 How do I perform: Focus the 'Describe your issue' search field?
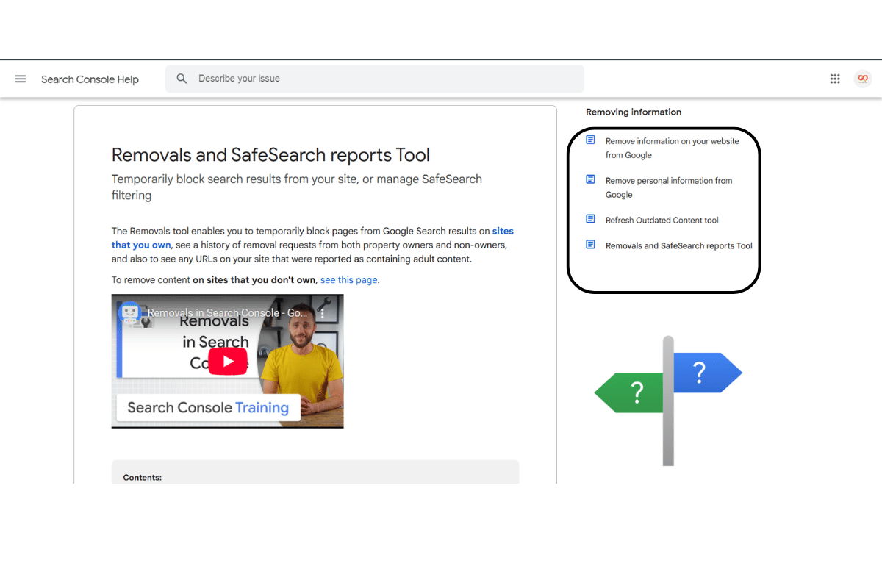pyautogui.click(x=375, y=79)
